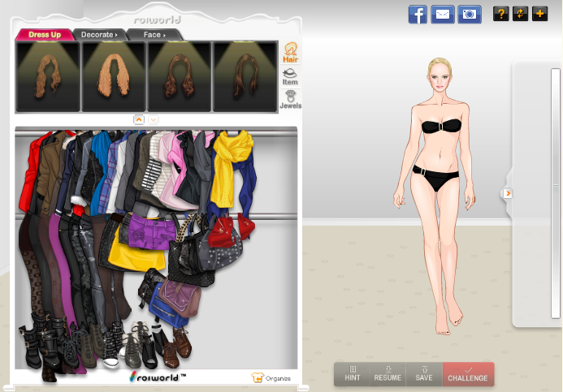Choose the long straight blonde hair thumbnail
The image size is (563, 392).
click(x=114, y=77)
